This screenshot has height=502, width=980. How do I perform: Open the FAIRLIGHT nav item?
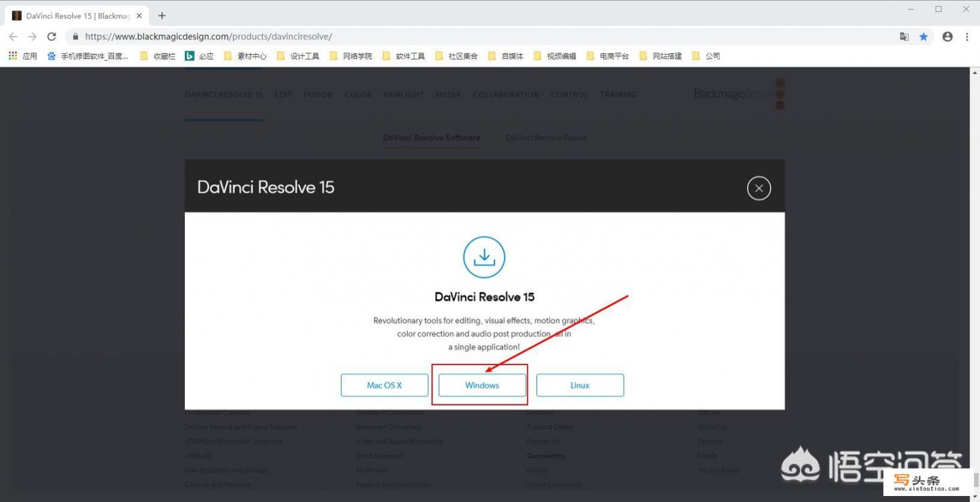pos(404,95)
